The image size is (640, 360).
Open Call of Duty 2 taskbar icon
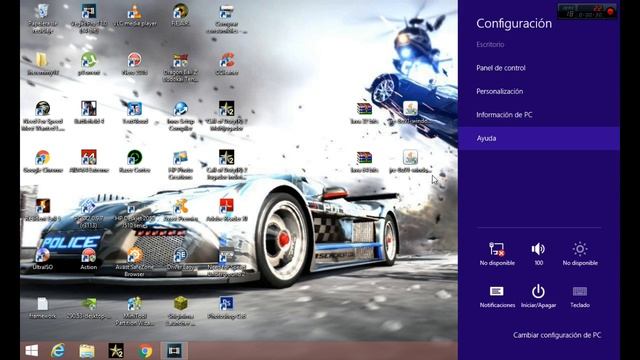(x=116, y=351)
